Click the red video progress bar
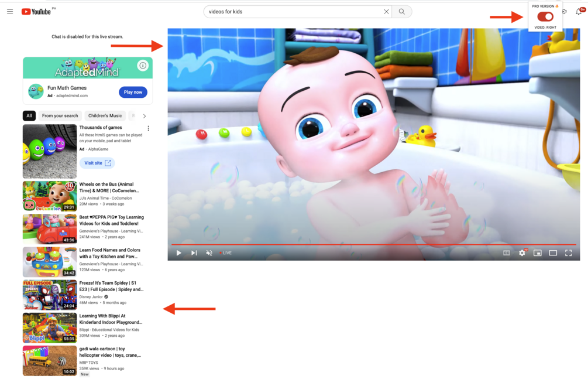Viewport: 588px width, 379px height. point(373,244)
